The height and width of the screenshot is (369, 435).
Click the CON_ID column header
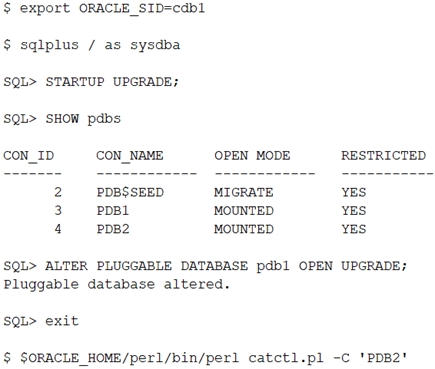click(29, 156)
